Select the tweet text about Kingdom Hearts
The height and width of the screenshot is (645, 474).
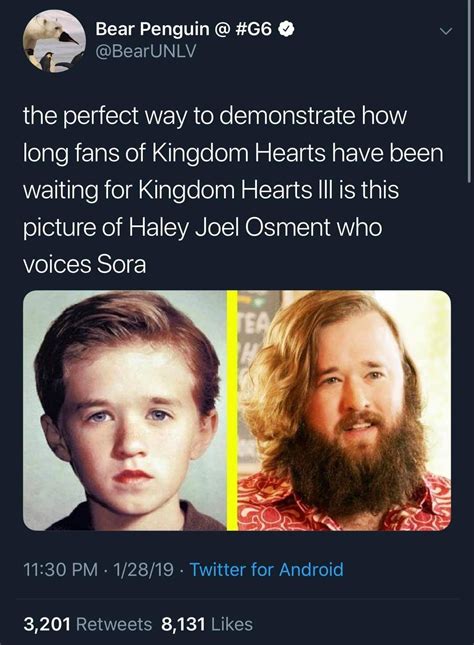(x=233, y=190)
